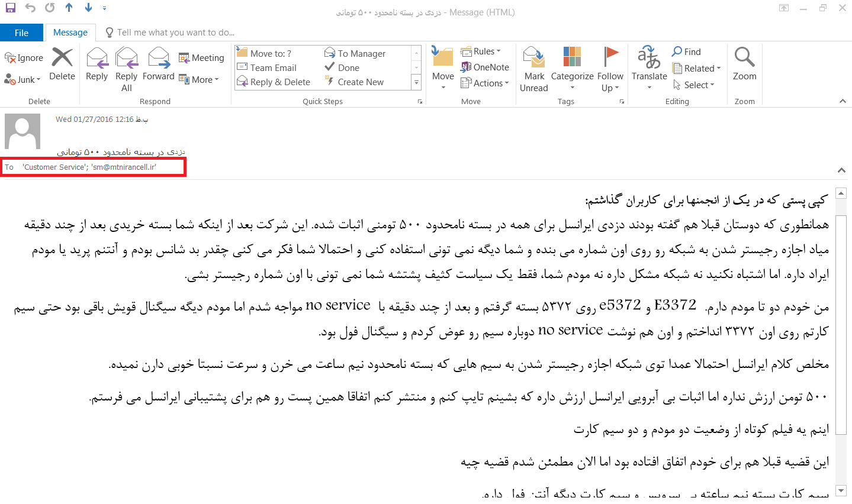852x504 pixels.
Task: Select the Message ribbon tab
Action: (70, 33)
